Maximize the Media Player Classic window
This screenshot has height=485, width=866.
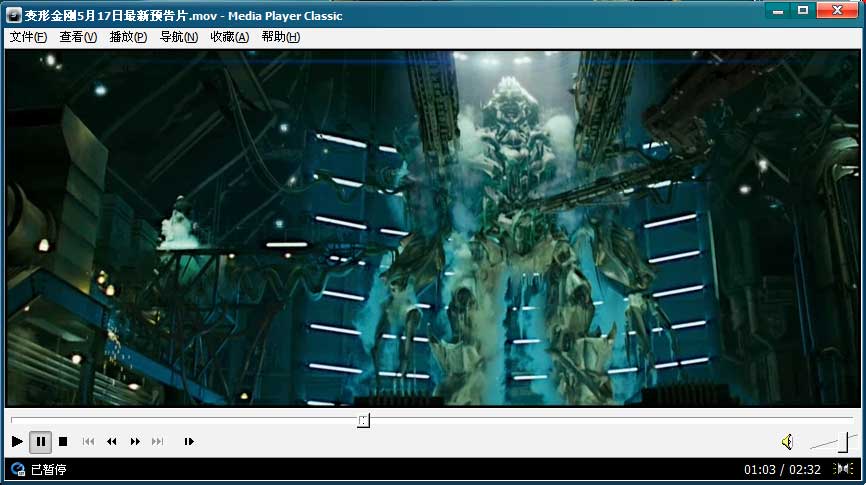click(x=803, y=10)
